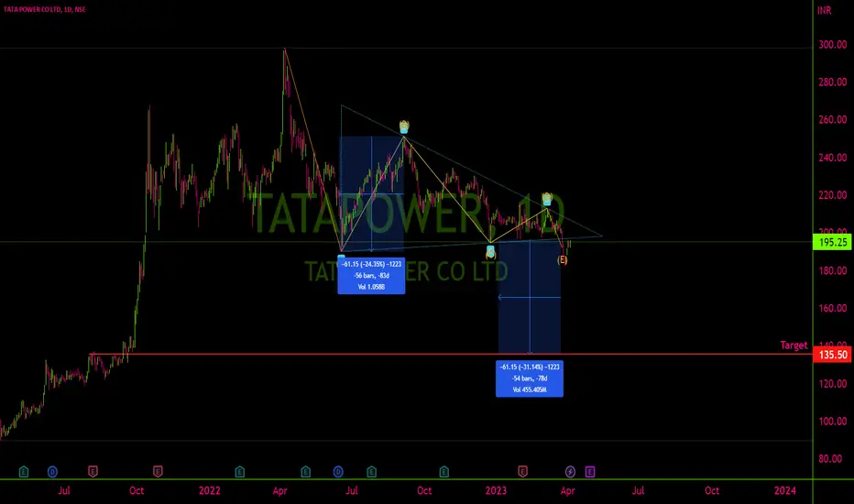This screenshot has width=854, height=504.
Task: Open the red earnings icon after Jul 2021
Action: [93, 471]
